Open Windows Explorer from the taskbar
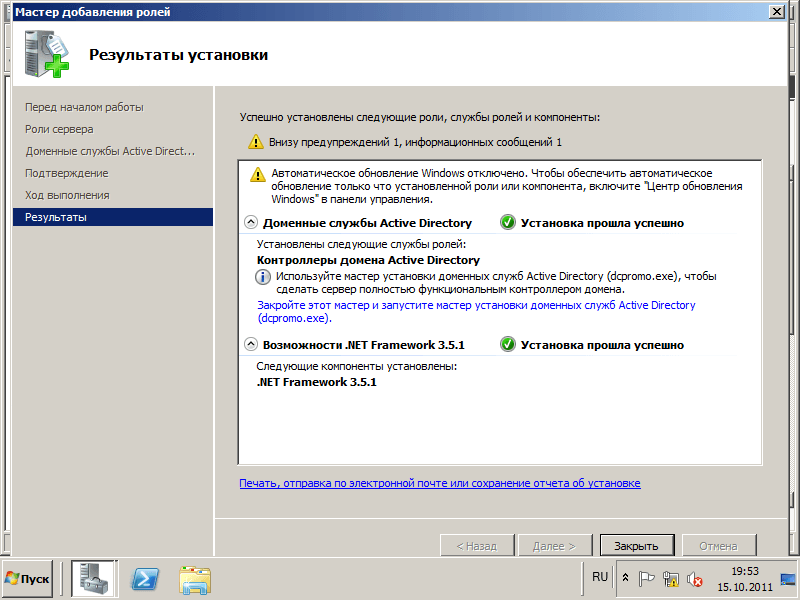This screenshot has width=800, height=600. (195, 579)
